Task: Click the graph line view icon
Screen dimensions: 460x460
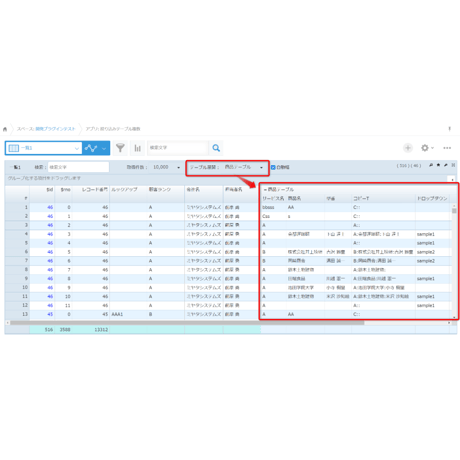Action: click(x=91, y=148)
